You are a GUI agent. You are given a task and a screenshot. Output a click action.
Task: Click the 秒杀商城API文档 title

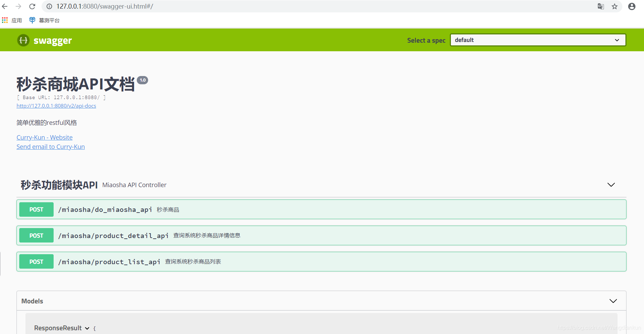76,84
